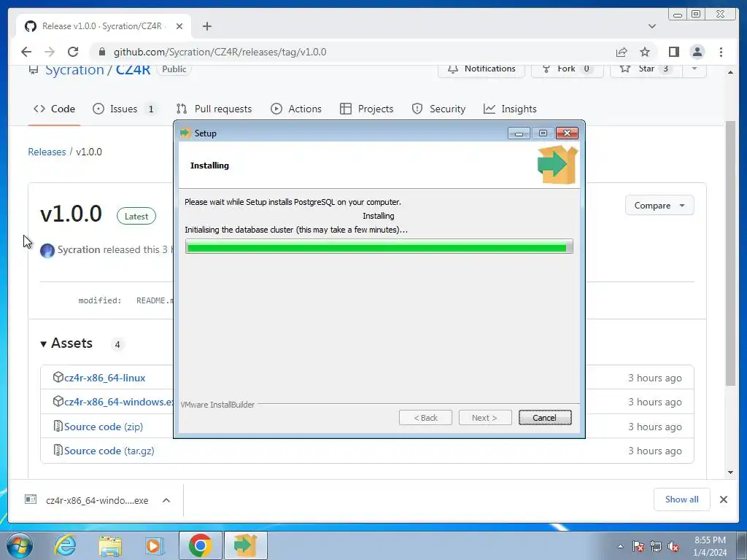Open the Code tab on GitHub
The width and height of the screenshot is (747, 560).
click(54, 109)
